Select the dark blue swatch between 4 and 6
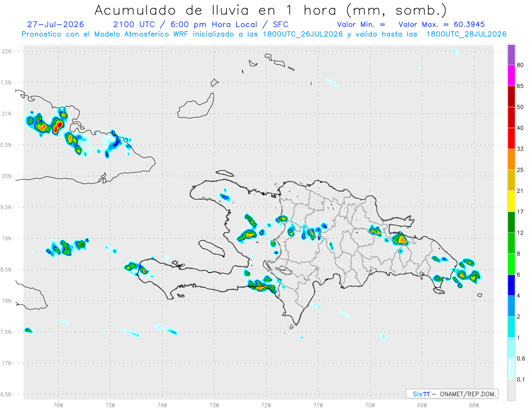 [511, 285]
